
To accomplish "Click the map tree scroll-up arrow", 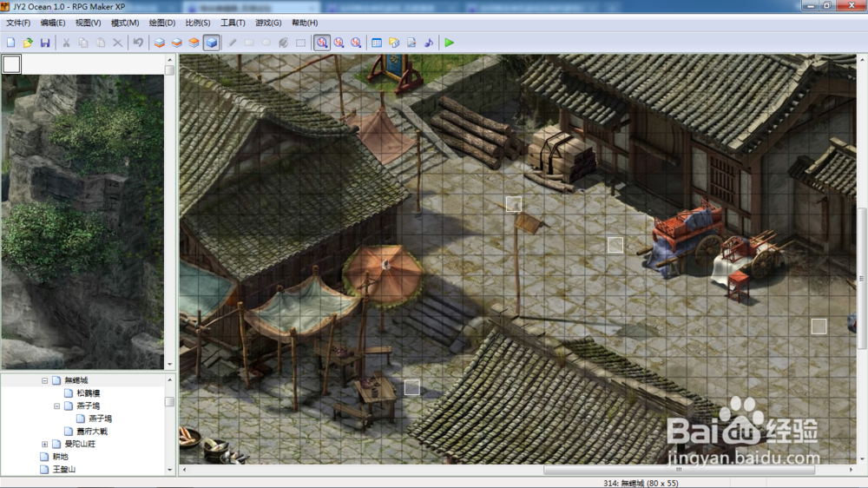I will [169, 379].
